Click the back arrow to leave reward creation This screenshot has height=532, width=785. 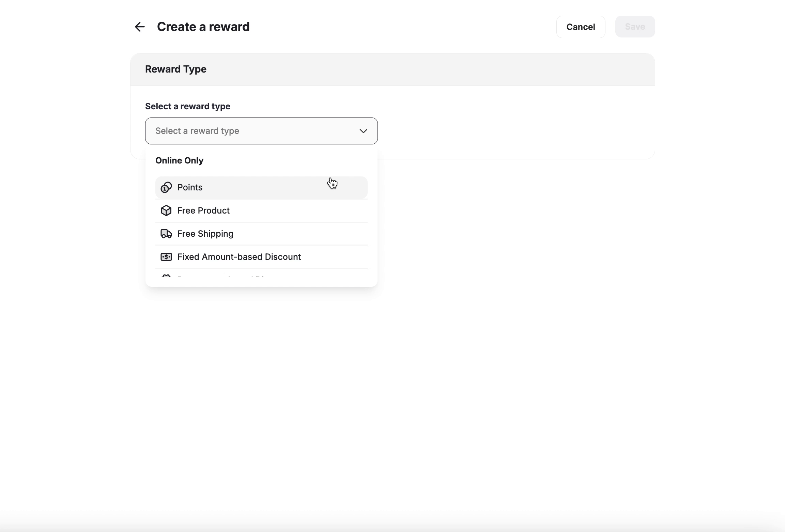click(x=140, y=27)
